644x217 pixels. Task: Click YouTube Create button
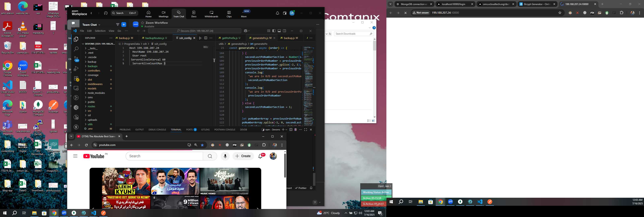click(x=243, y=156)
